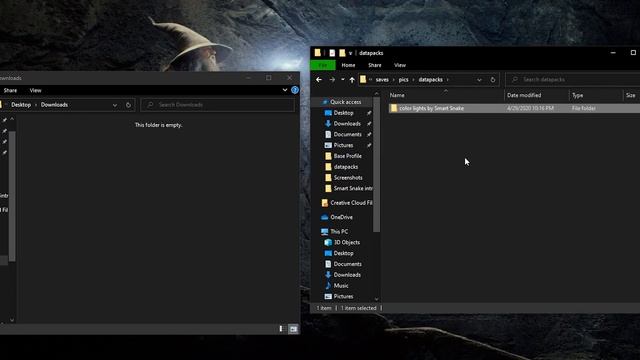The height and width of the screenshot is (360, 640).
Task: Click the new folder icon in datapacks title bar
Action: point(342,53)
